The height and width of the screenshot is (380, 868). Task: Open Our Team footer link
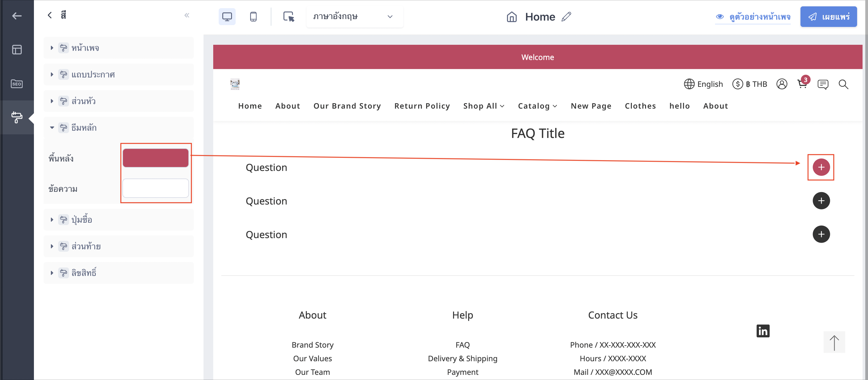point(312,372)
